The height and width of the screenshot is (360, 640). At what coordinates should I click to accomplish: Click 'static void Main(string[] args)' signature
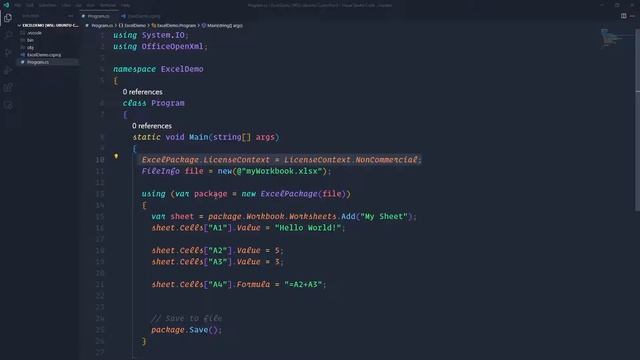[x=206, y=137]
